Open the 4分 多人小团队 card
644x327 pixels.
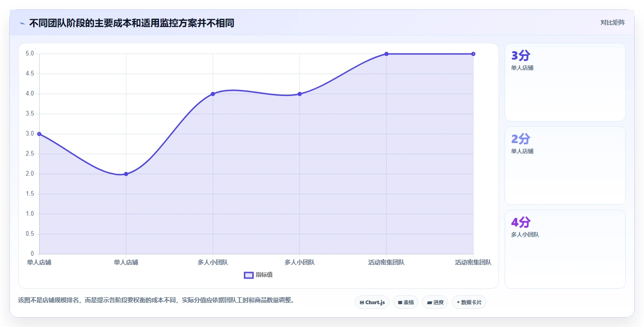tap(565, 249)
